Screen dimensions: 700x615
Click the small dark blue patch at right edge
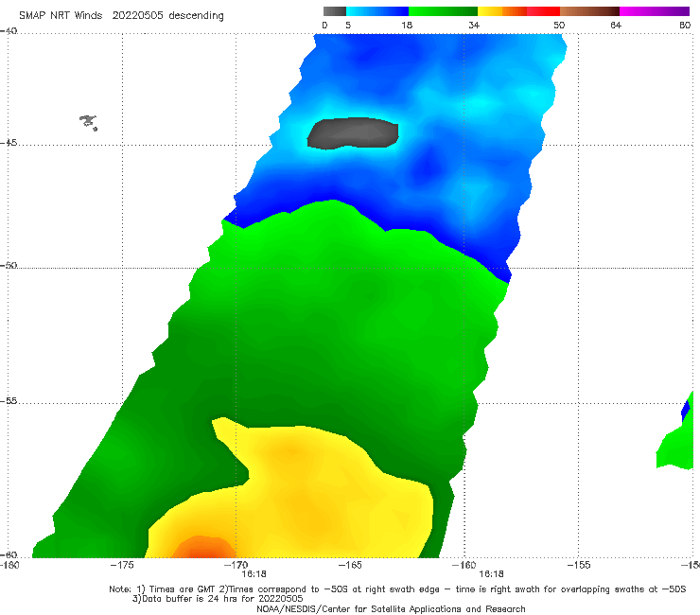coord(685,412)
